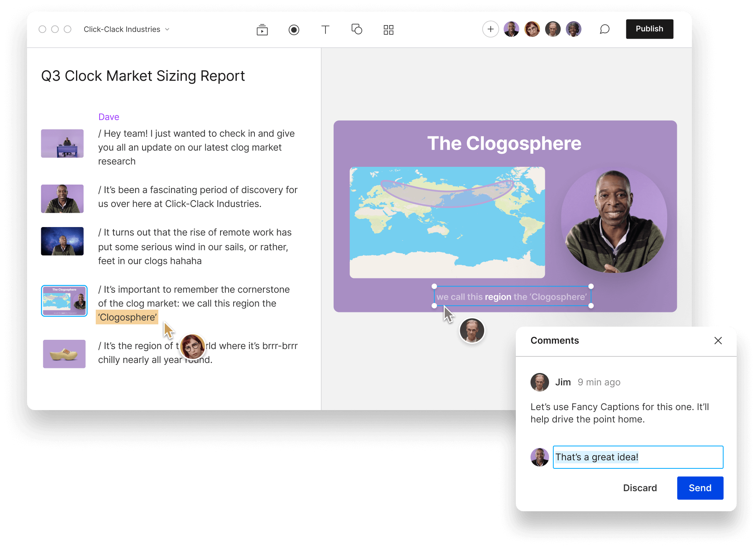Click the Add collaborator plus icon
The image size is (756, 546).
pos(490,28)
